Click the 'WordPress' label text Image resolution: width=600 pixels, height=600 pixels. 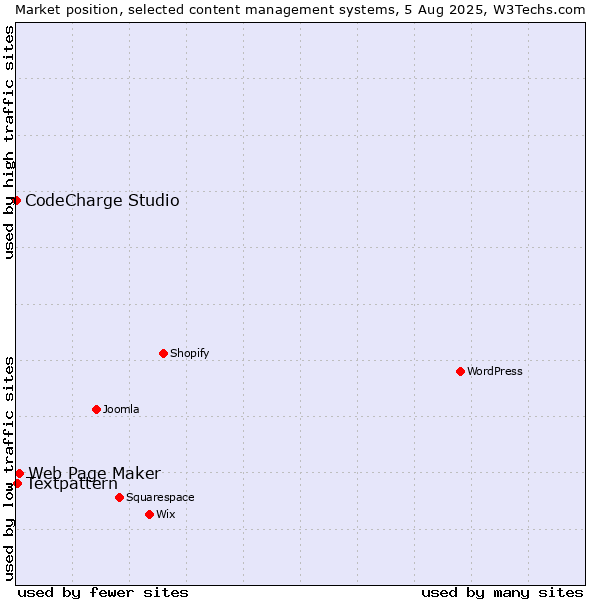[494, 371]
